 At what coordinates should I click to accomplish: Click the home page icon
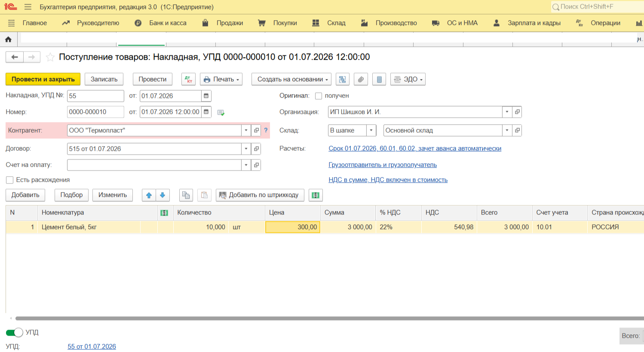point(8,39)
